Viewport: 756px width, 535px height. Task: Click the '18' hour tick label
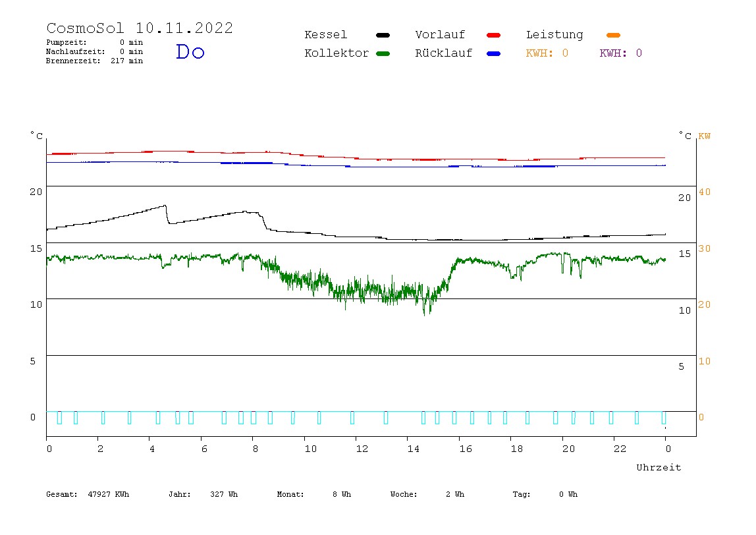coord(517,449)
